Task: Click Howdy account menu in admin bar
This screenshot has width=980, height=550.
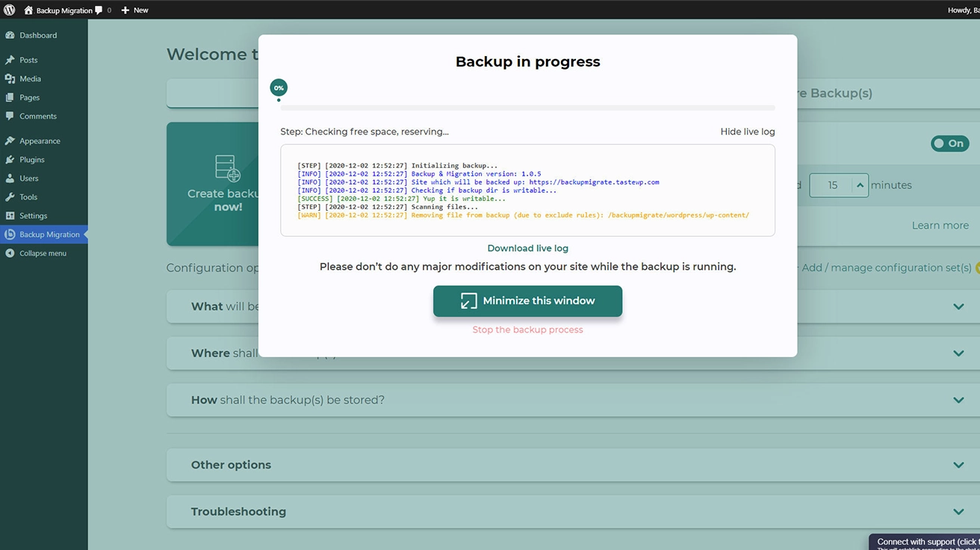Action: tap(964, 10)
